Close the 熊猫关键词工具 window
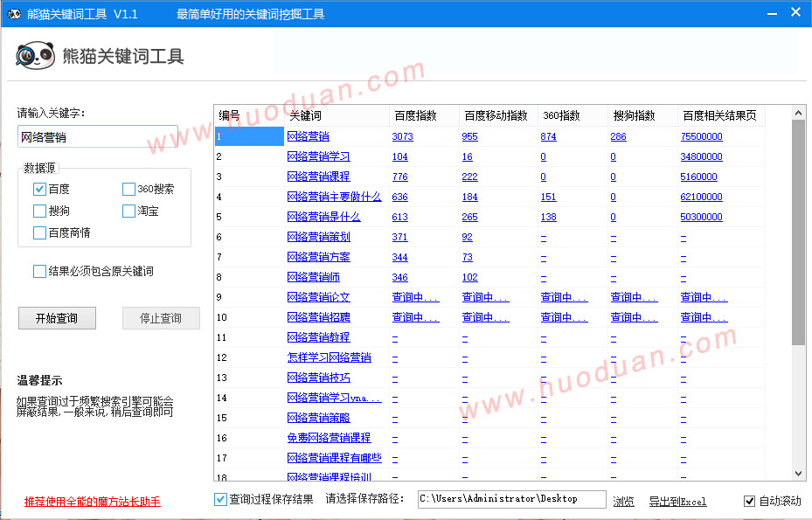The image size is (812, 520). tap(796, 12)
